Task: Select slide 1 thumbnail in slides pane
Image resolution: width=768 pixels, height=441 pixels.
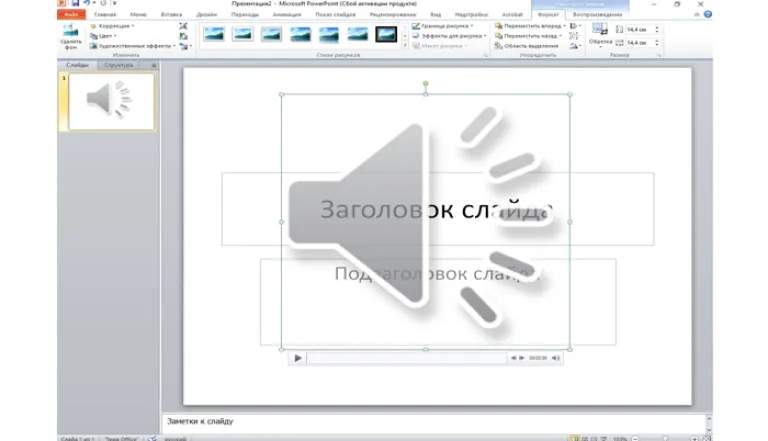Action: coord(112,101)
